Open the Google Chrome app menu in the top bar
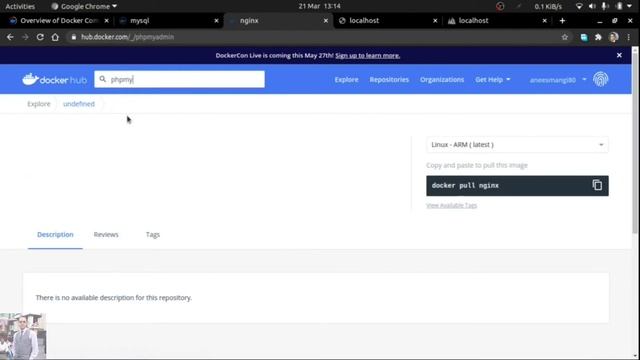 84,6
